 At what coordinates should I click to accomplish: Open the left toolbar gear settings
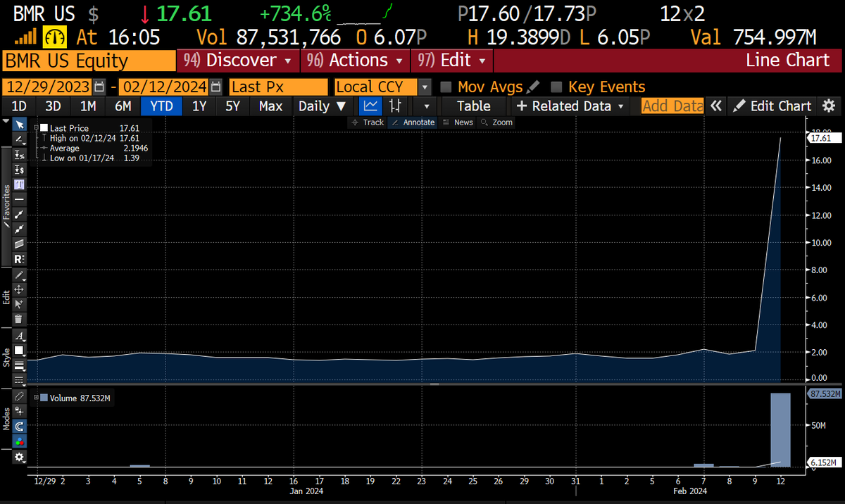(x=20, y=458)
